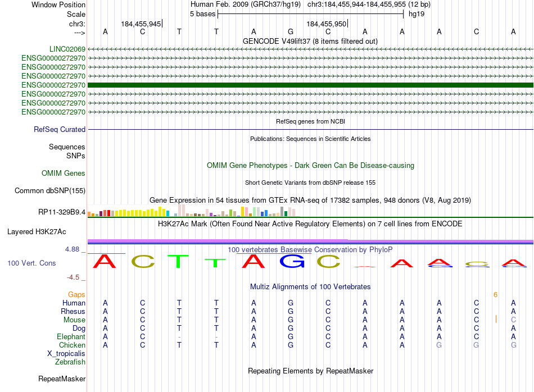Click the SNPs track label
Screen dimensions: 534x392
76,156
